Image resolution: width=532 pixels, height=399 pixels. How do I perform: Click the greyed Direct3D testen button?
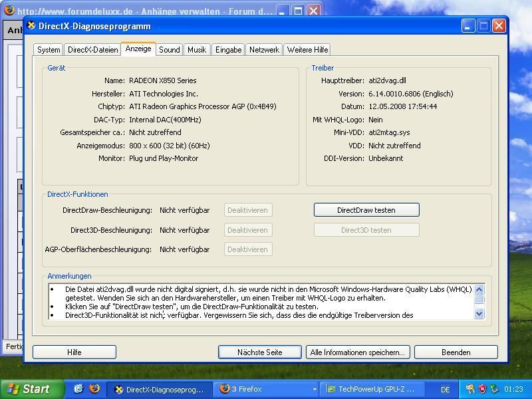366,230
